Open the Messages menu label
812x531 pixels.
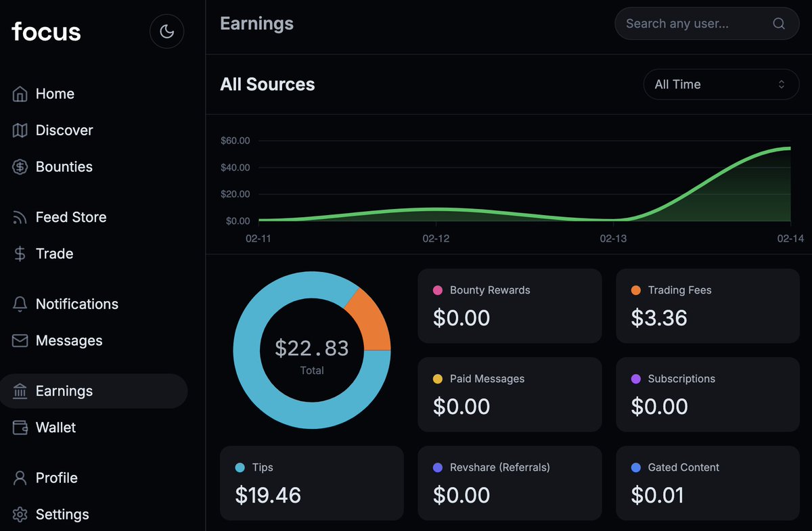click(69, 341)
